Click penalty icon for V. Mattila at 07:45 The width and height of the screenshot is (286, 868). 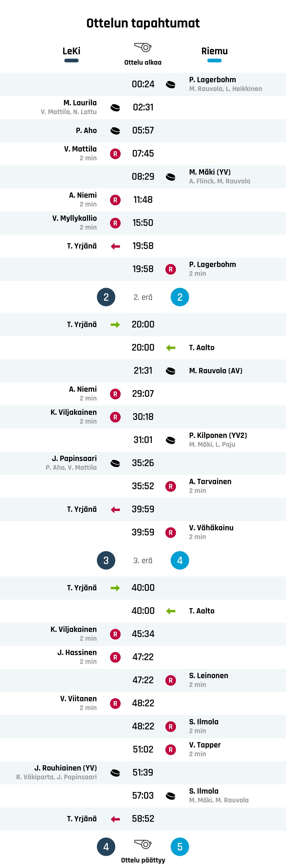pos(115,154)
